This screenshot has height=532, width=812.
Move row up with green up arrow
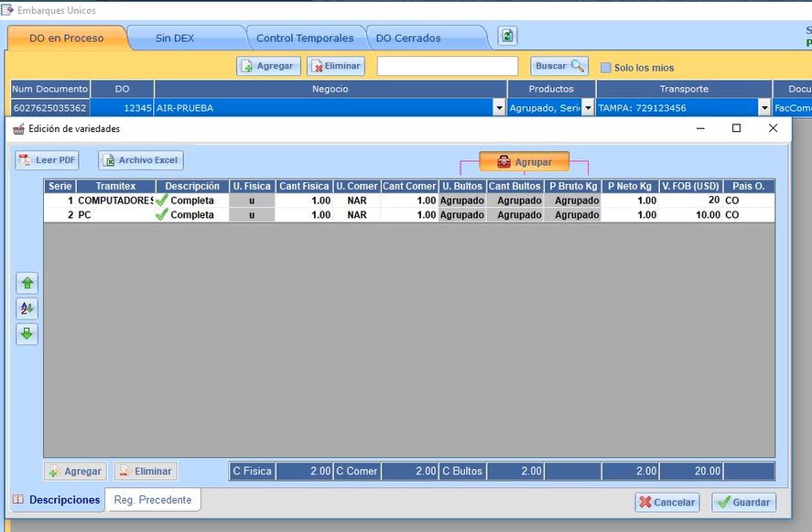click(27, 284)
